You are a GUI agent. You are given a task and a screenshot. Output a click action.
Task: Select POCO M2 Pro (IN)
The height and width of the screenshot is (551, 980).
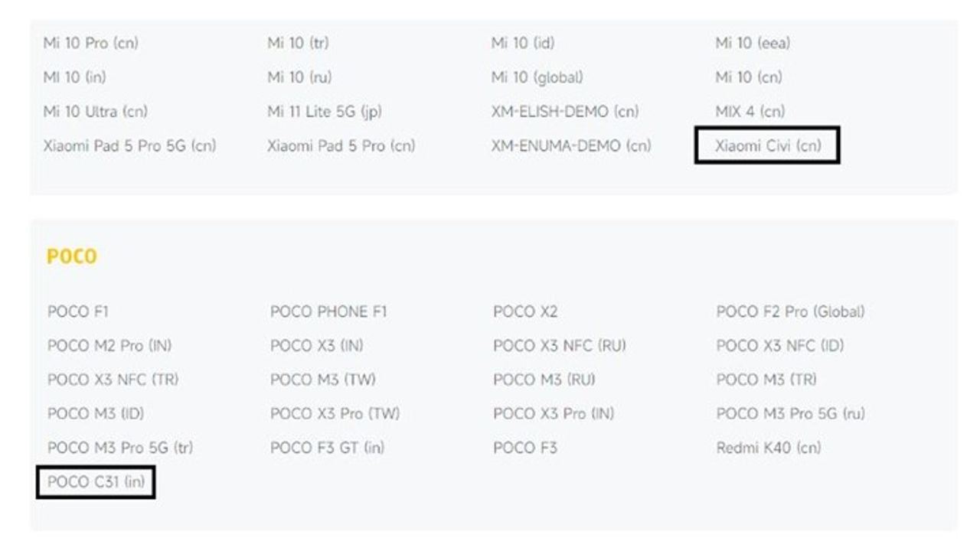[109, 346]
